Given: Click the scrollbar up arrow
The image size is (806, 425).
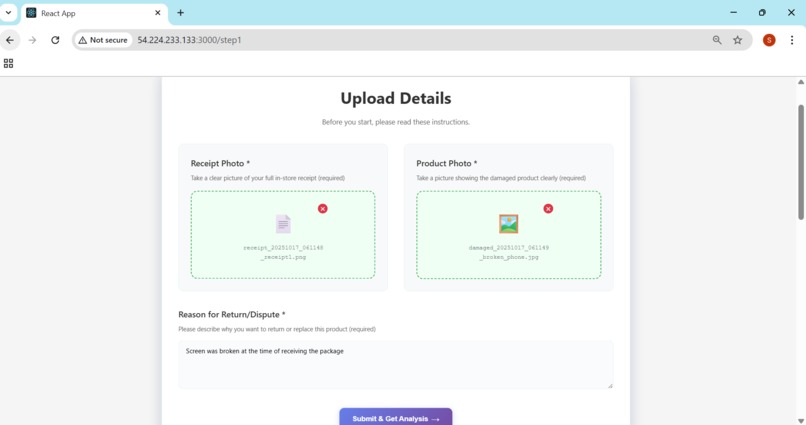Looking at the screenshot, I should 801,82.
